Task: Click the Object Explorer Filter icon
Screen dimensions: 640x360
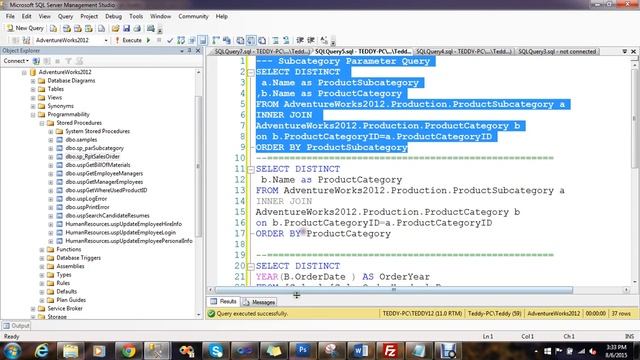Action: (69, 61)
